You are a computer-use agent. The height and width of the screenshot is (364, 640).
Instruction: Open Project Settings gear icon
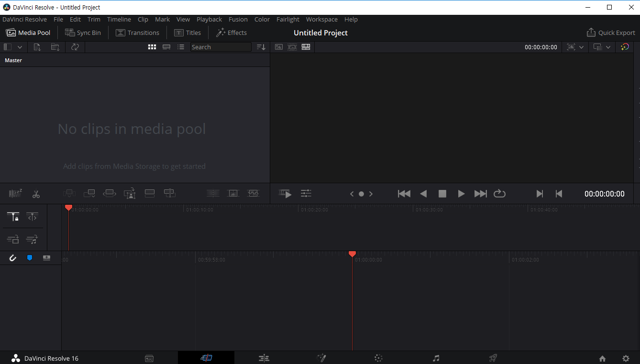626,358
